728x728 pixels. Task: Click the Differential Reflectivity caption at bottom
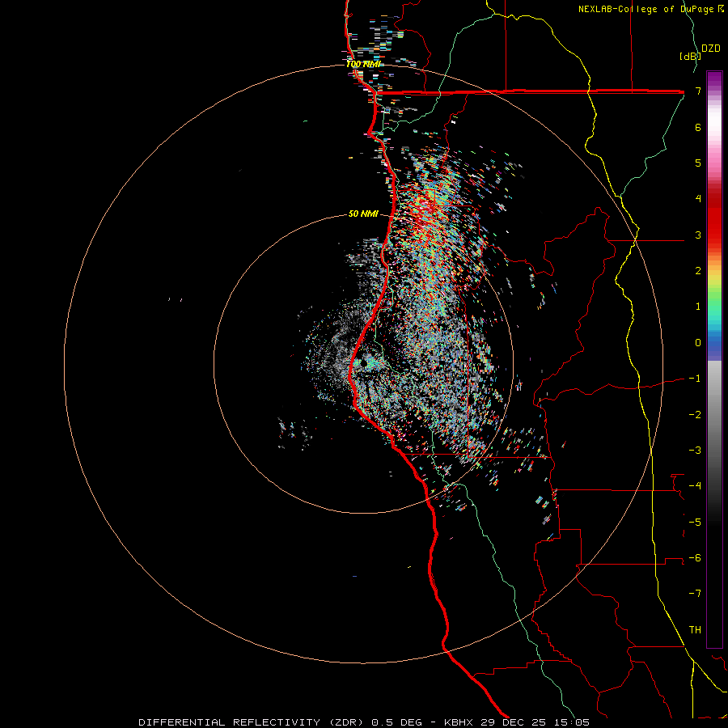[364, 722]
